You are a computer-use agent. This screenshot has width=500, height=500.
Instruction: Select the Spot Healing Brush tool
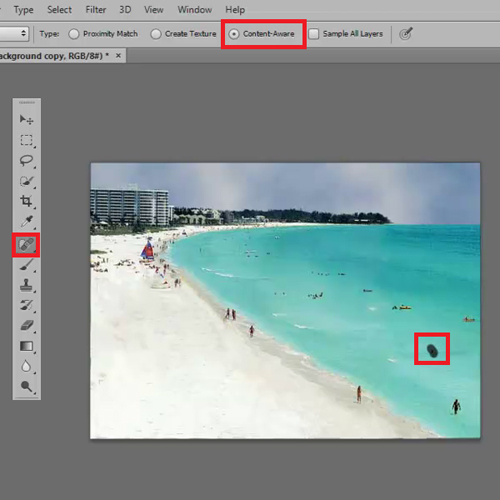26,245
